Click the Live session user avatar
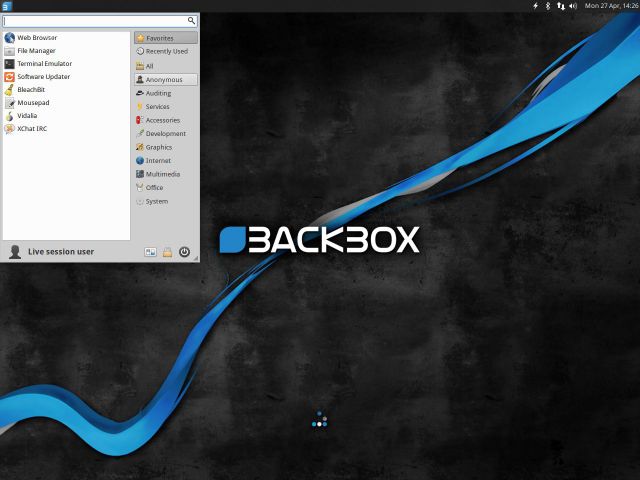This screenshot has width=640, height=480. pyautogui.click(x=15, y=252)
